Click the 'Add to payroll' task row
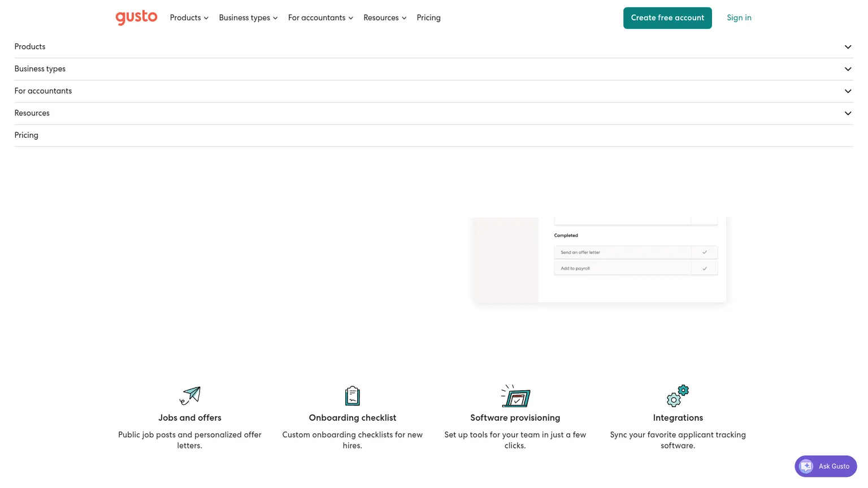Screen dimensions: 868x488 click(x=636, y=268)
